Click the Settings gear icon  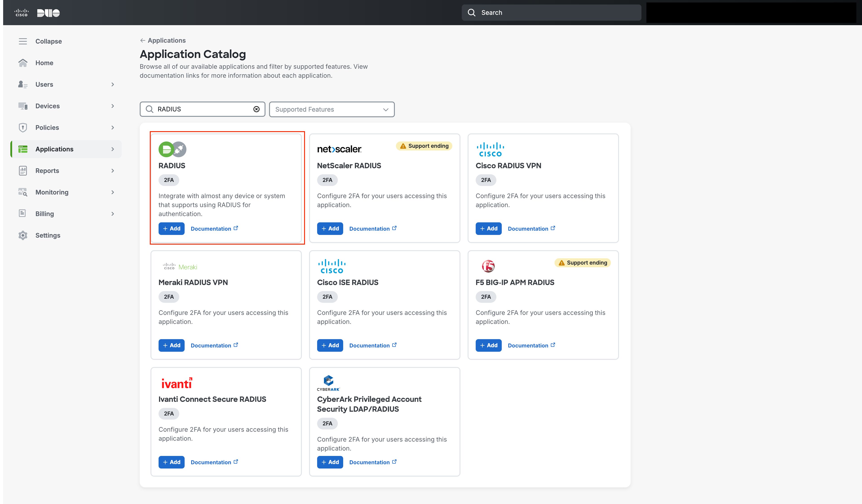23,235
